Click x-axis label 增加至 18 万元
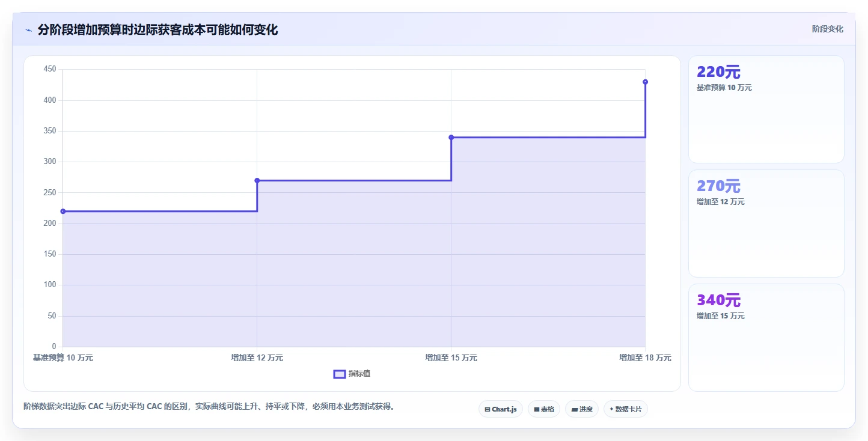 click(x=646, y=357)
